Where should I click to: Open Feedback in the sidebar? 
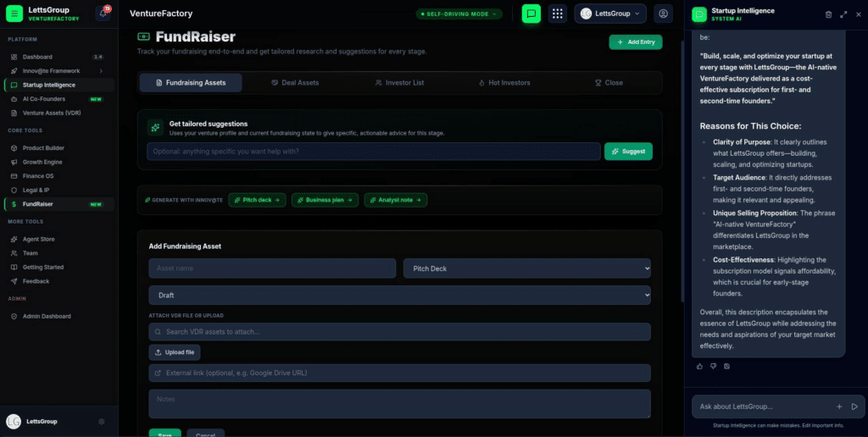(59, 281)
